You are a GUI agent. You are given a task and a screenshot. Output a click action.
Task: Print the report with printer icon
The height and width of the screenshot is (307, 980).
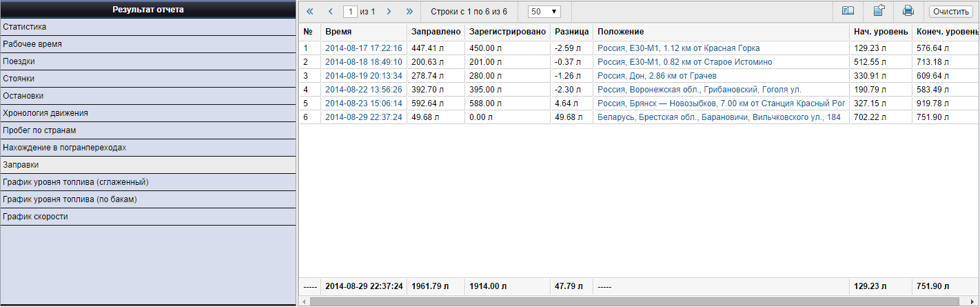click(x=908, y=11)
